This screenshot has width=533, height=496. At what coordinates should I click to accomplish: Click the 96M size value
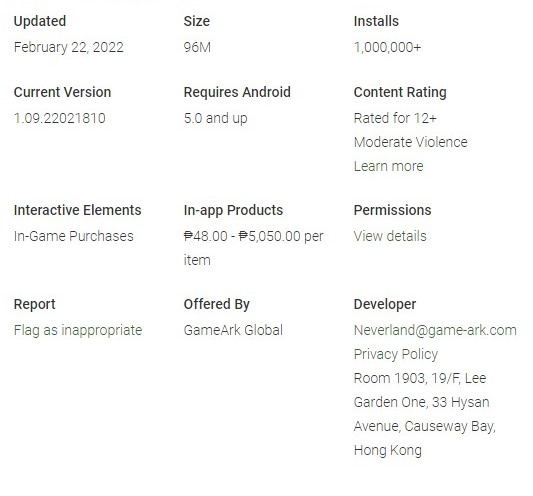[x=197, y=47]
